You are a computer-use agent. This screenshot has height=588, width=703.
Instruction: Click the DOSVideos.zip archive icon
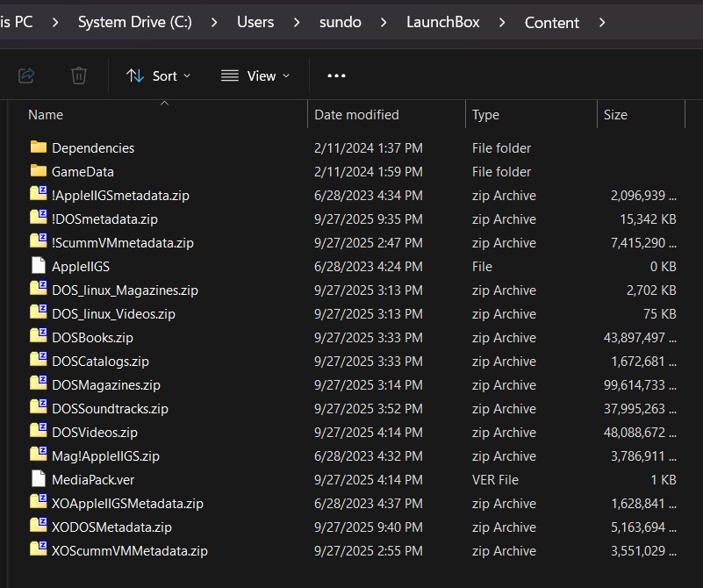[x=39, y=432]
